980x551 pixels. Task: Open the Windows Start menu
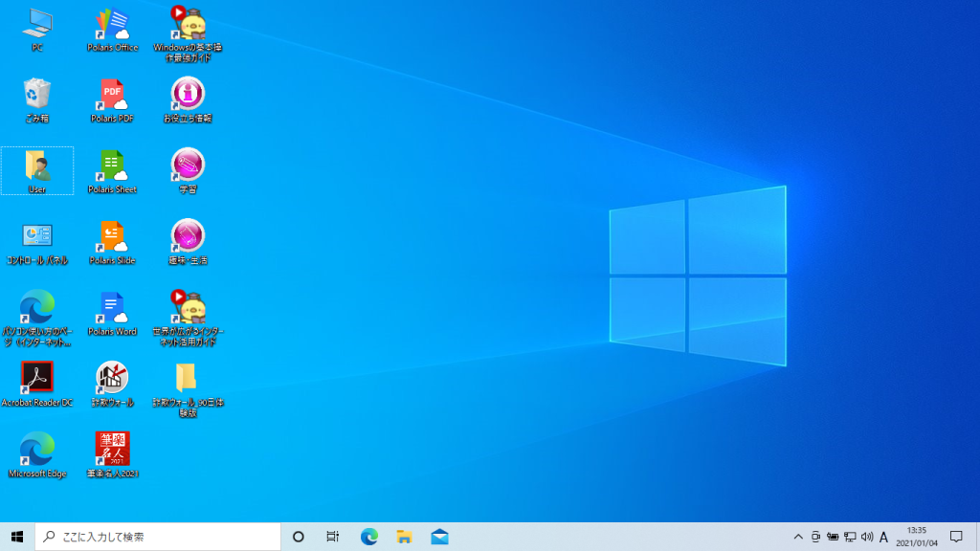pyautogui.click(x=17, y=537)
